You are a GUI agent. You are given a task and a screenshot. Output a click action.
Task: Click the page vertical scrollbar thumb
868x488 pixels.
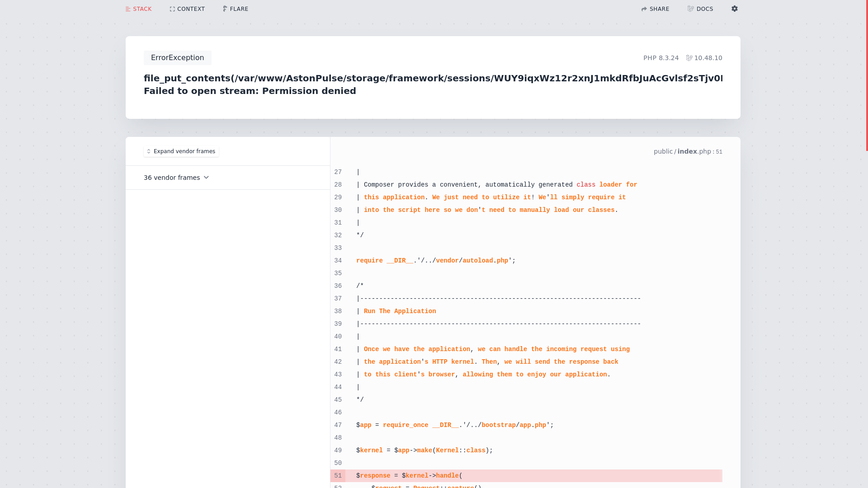coord(867,75)
